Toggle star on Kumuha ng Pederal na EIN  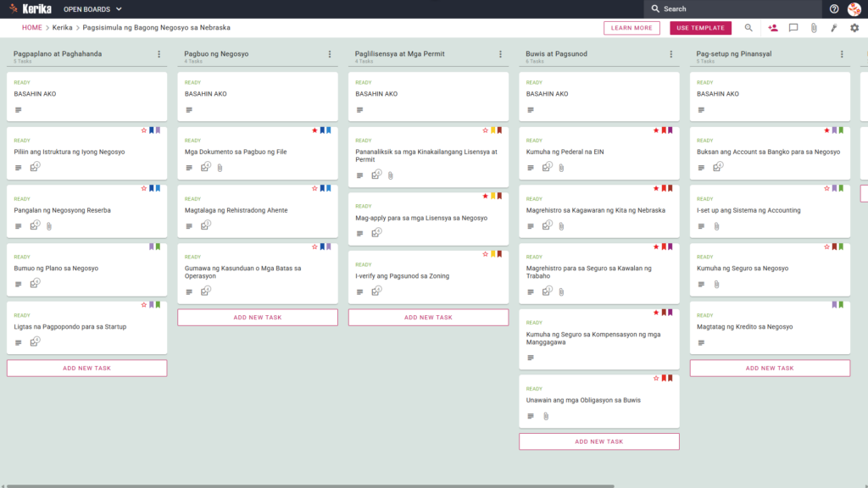point(656,130)
